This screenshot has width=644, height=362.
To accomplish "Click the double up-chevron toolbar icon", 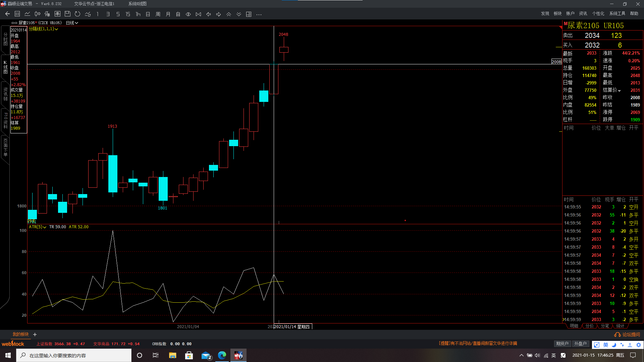I will pos(229,14).
